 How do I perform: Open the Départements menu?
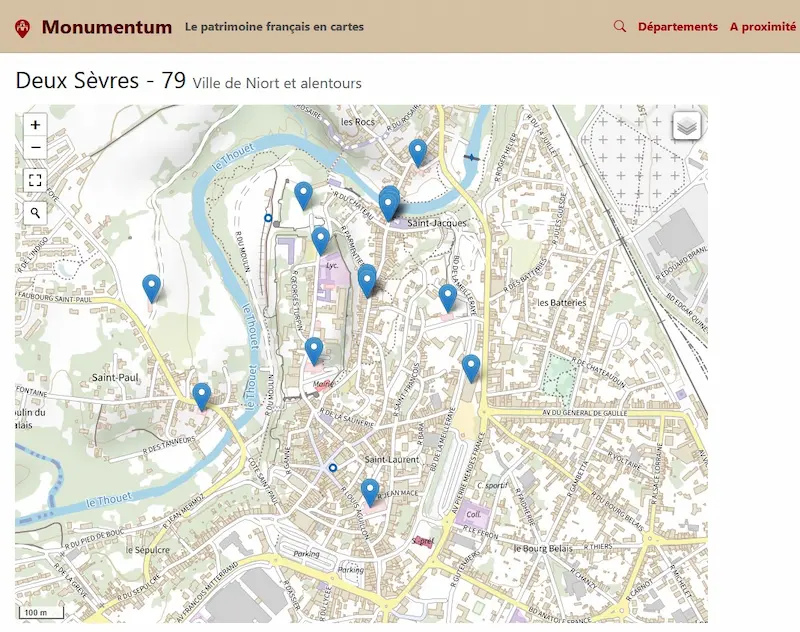[x=677, y=27]
